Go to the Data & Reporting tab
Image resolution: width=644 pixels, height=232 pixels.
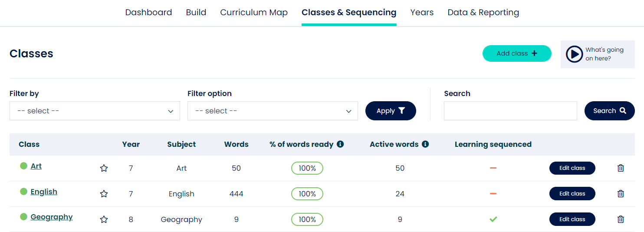click(x=483, y=13)
